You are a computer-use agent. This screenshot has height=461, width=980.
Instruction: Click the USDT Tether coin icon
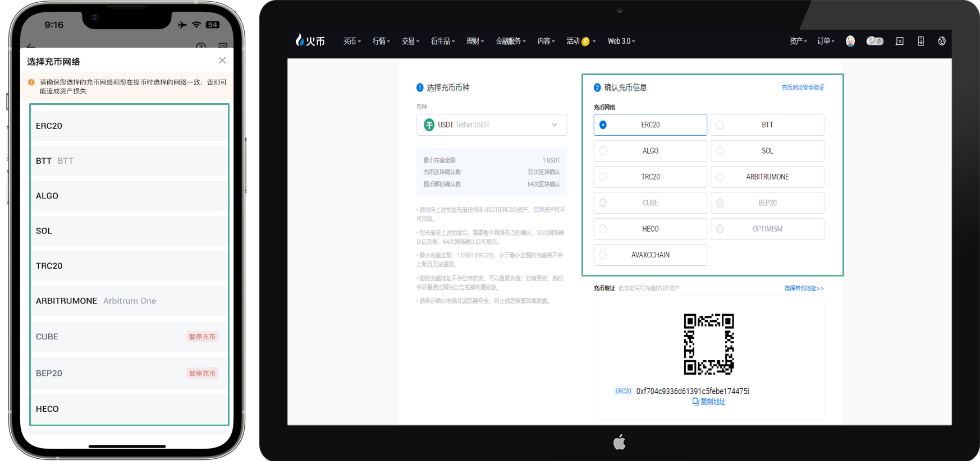click(429, 125)
